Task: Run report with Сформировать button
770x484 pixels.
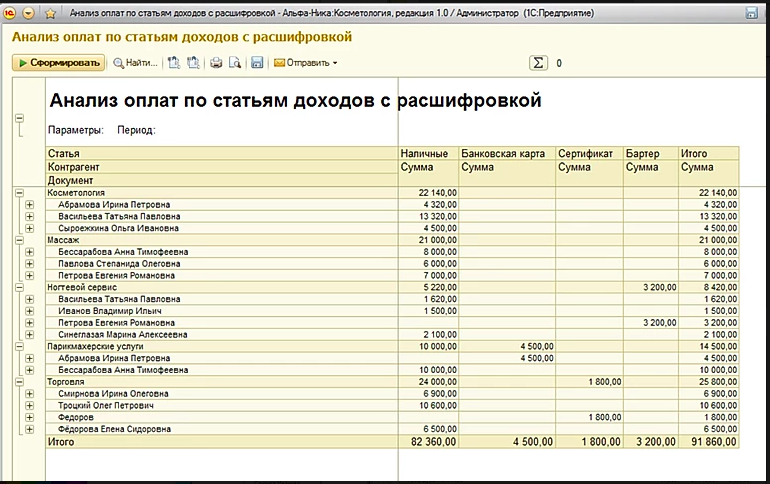Action: [58, 63]
